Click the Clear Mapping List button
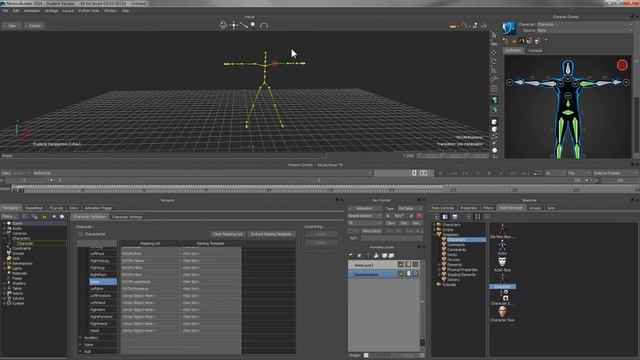Screen dimensions: 640x360 [x=227, y=234]
